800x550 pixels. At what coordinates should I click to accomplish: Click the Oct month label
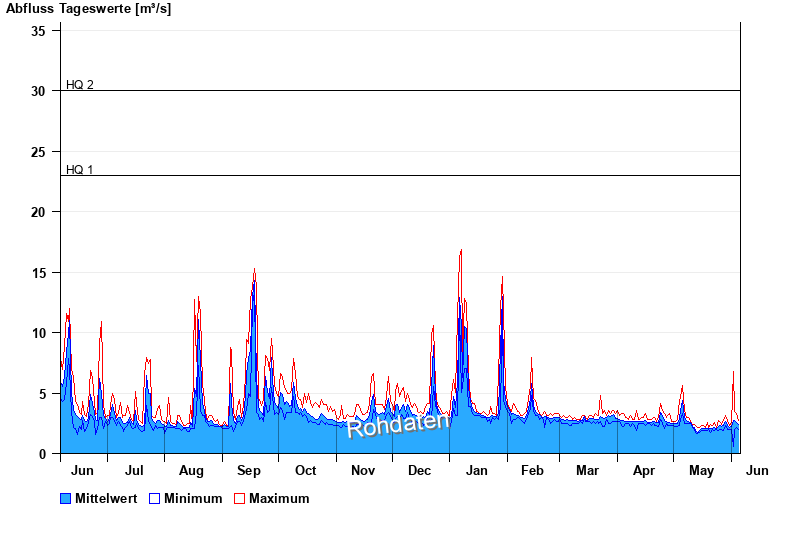305,471
